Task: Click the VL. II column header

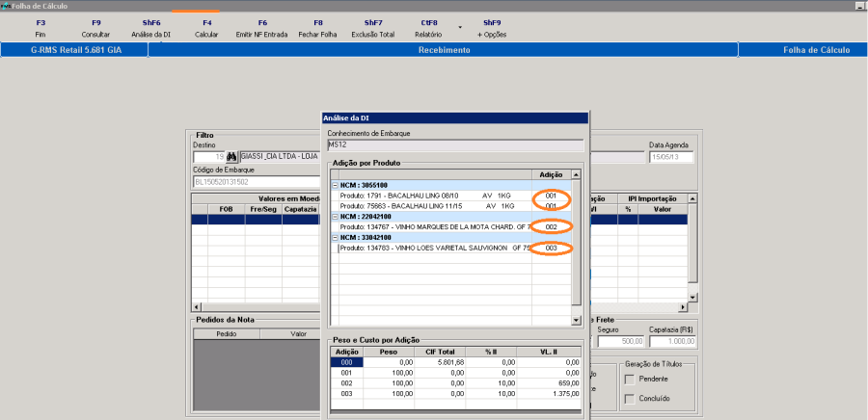Action: 549,352
